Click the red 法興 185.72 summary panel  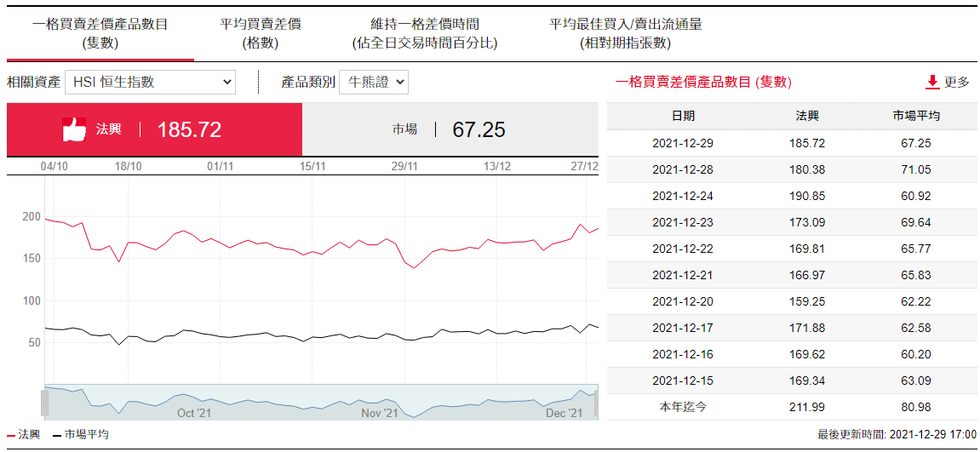click(154, 129)
